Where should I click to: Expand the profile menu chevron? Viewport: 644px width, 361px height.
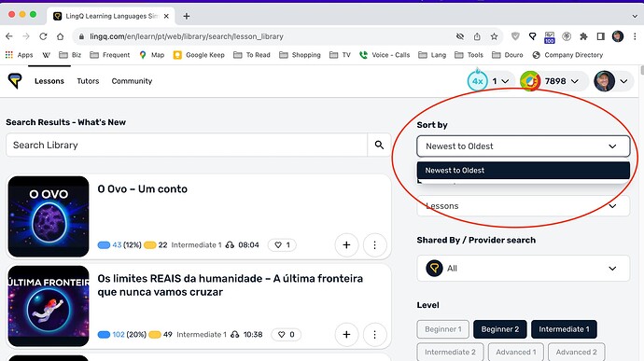[x=623, y=81]
